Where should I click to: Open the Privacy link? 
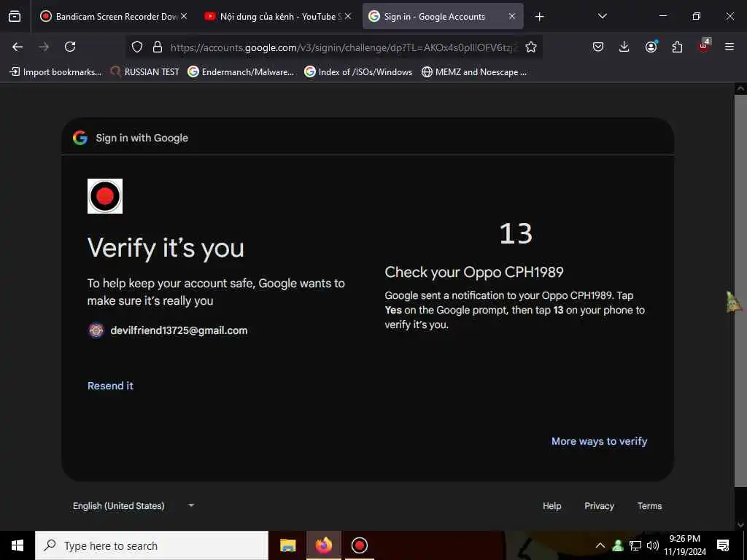[x=600, y=506]
